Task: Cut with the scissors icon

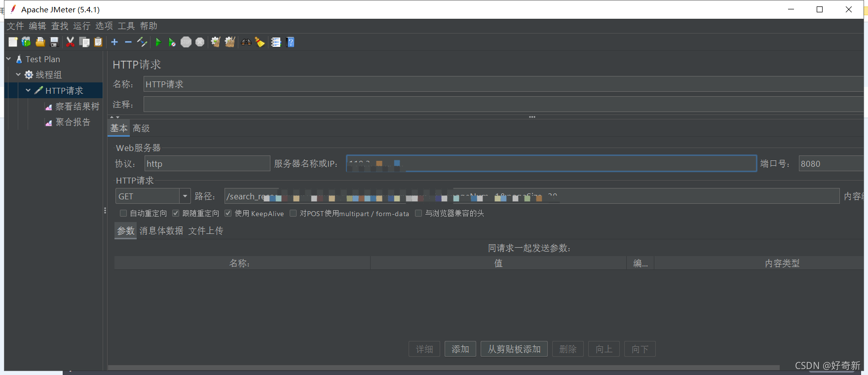Action: tap(70, 42)
